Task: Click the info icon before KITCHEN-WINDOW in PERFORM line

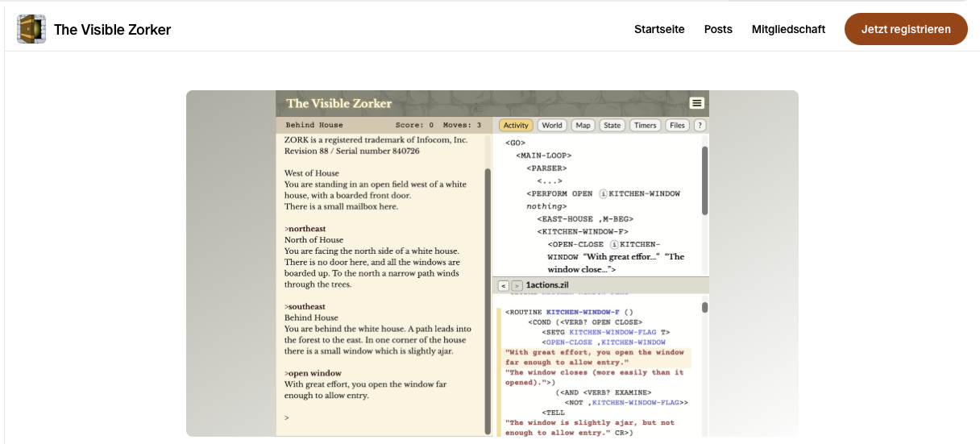Action: (602, 194)
